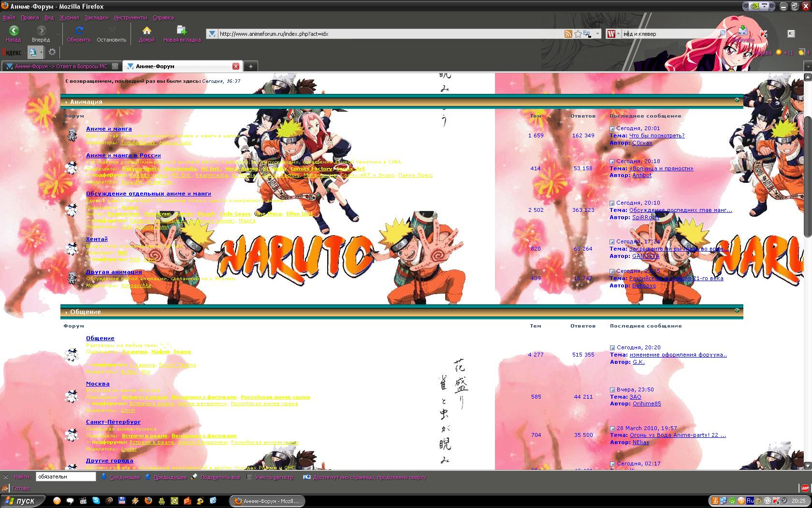812x508 pixels.
Task: Open the downloads icon in the toolbar
Action: click(743, 31)
